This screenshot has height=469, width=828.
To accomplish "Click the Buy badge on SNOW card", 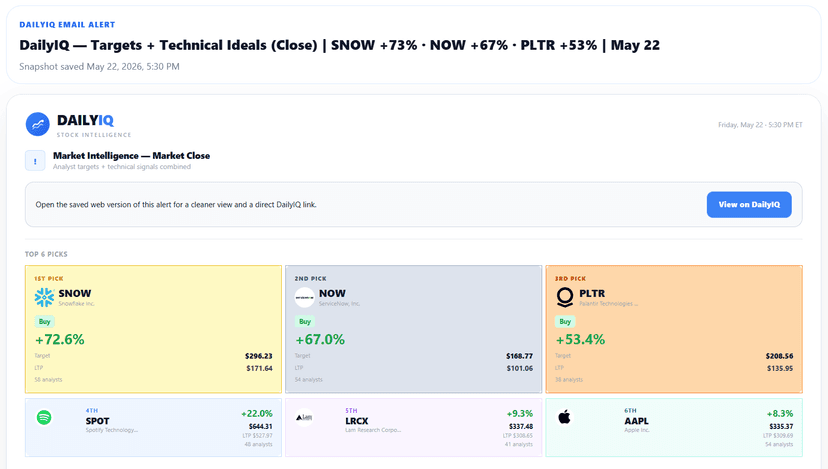I will coord(44,322).
